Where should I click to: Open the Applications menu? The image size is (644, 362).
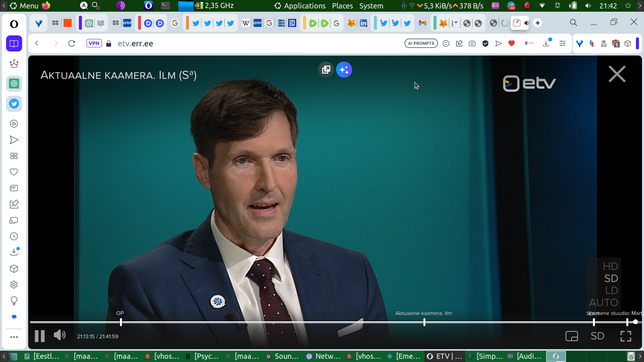pyautogui.click(x=304, y=6)
